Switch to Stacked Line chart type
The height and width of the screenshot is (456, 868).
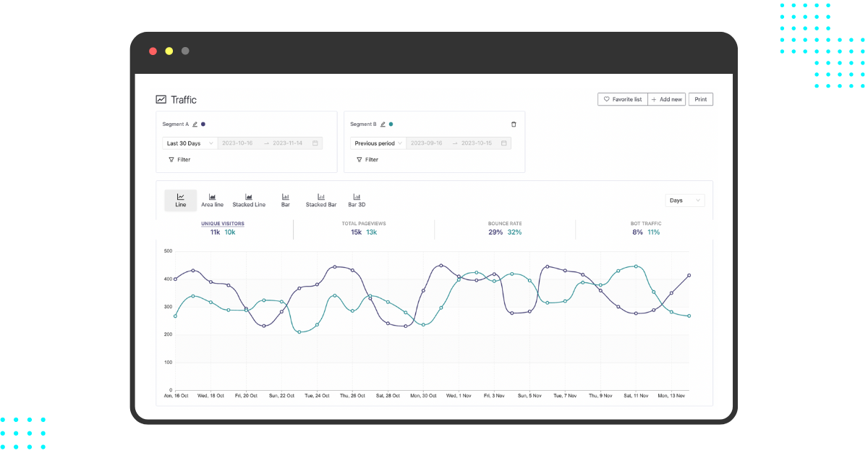point(249,200)
